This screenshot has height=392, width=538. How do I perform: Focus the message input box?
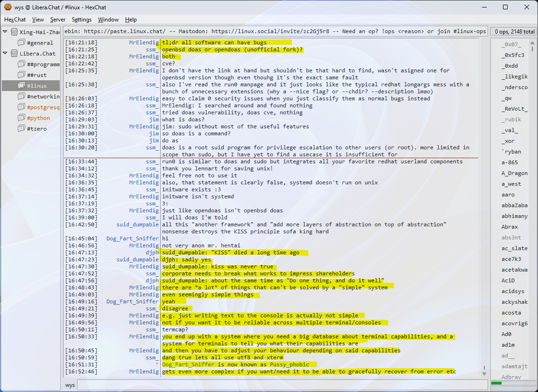(280, 385)
